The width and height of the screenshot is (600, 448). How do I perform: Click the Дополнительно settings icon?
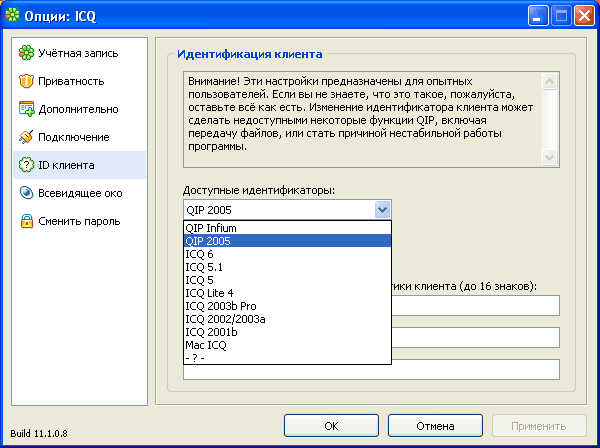(26, 108)
